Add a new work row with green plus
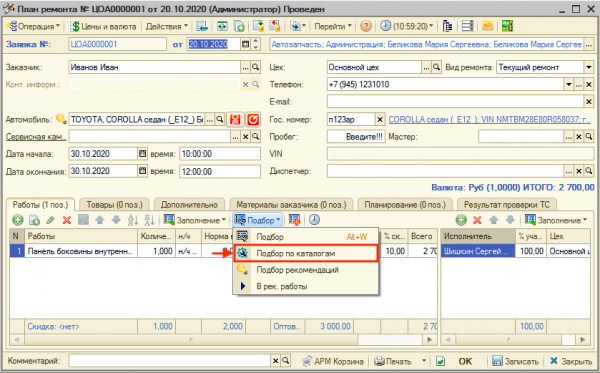Image resolution: width=600 pixels, height=373 pixels. [18, 220]
